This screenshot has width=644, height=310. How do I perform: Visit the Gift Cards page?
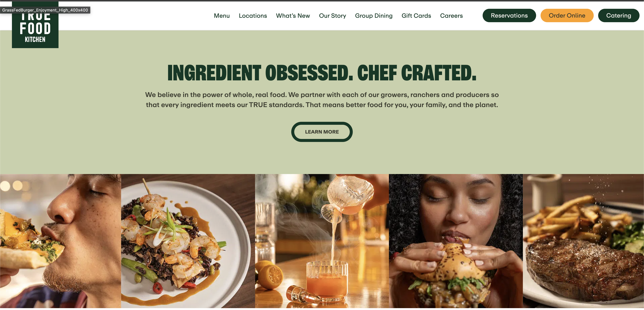(x=416, y=16)
